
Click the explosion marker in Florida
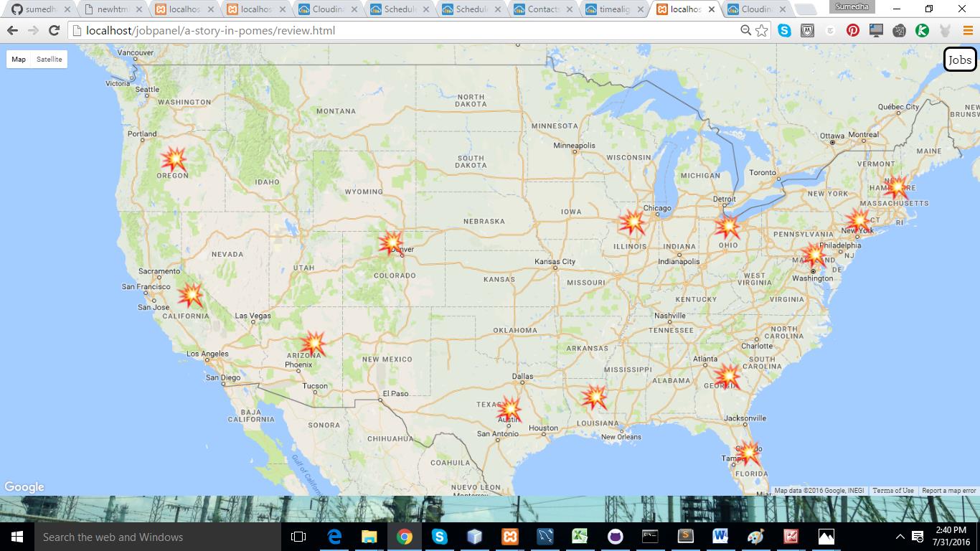748,453
